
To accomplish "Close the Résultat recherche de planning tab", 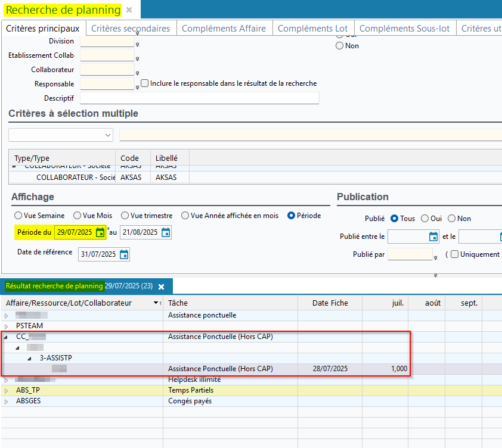I will click(161, 287).
